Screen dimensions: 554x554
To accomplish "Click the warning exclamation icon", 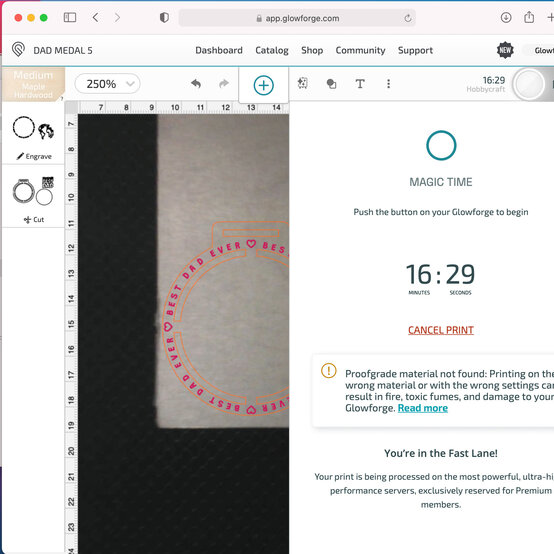I will tap(329, 371).
